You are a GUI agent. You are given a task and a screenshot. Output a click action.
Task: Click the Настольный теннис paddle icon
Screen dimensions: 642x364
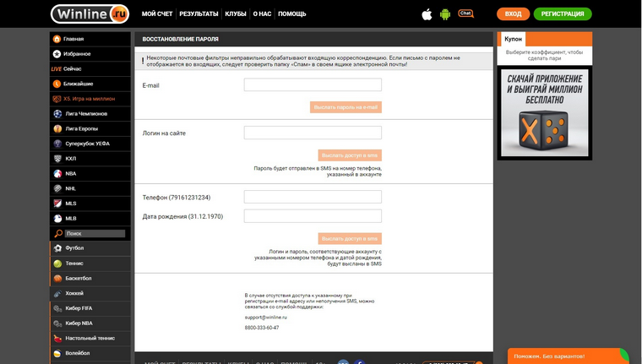(57, 338)
